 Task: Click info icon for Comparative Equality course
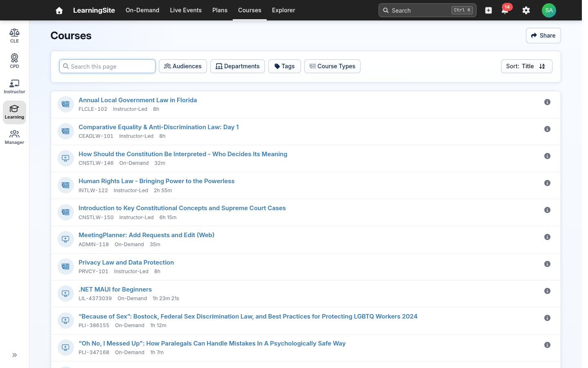[547, 129]
